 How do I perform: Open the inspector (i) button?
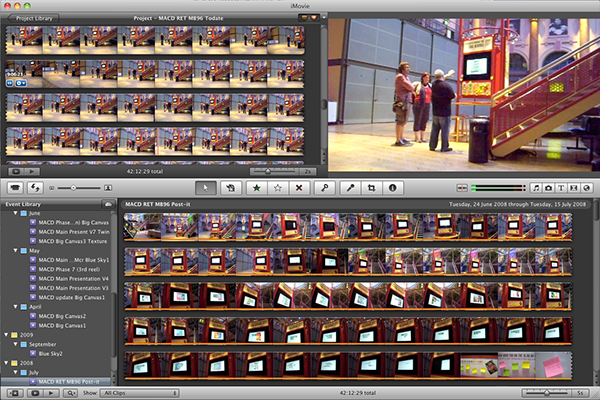[392, 188]
